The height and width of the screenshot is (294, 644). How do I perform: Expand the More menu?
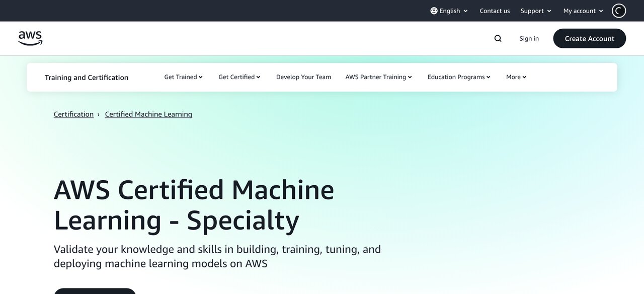pos(516,77)
